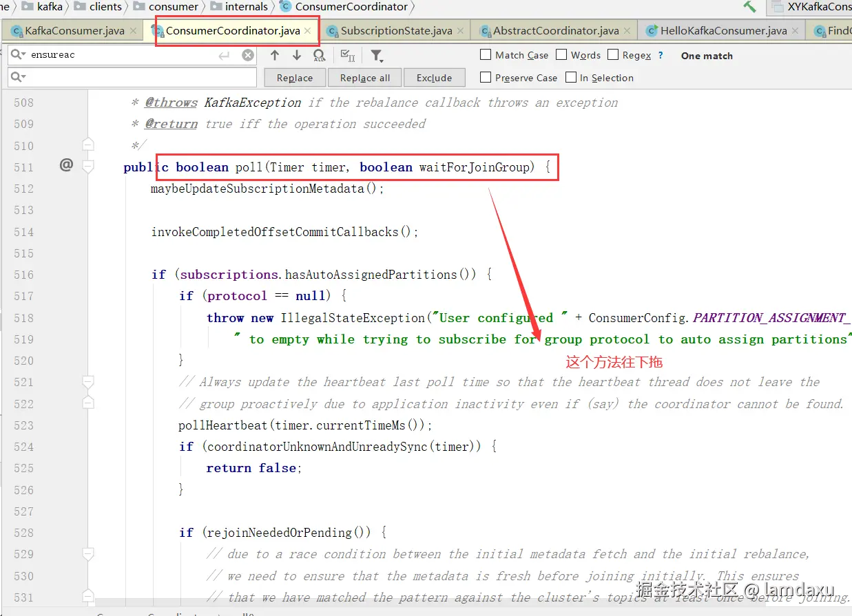
Task: Close the ConsumerCoordinator.java tab
Action: pyautogui.click(x=308, y=31)
